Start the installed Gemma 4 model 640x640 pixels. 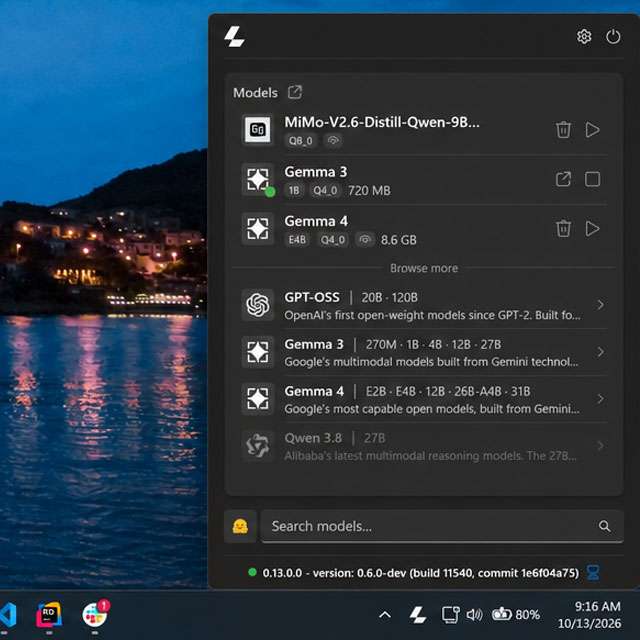592,228
